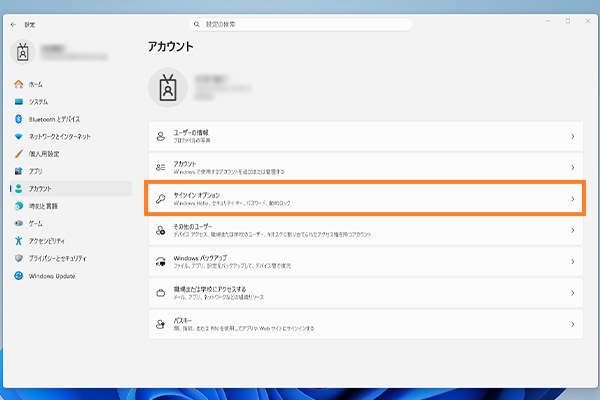Screen dimensions: 600x400
Task: Click the アカウント person icon in sidebar
Action: [x=18, y=189]
